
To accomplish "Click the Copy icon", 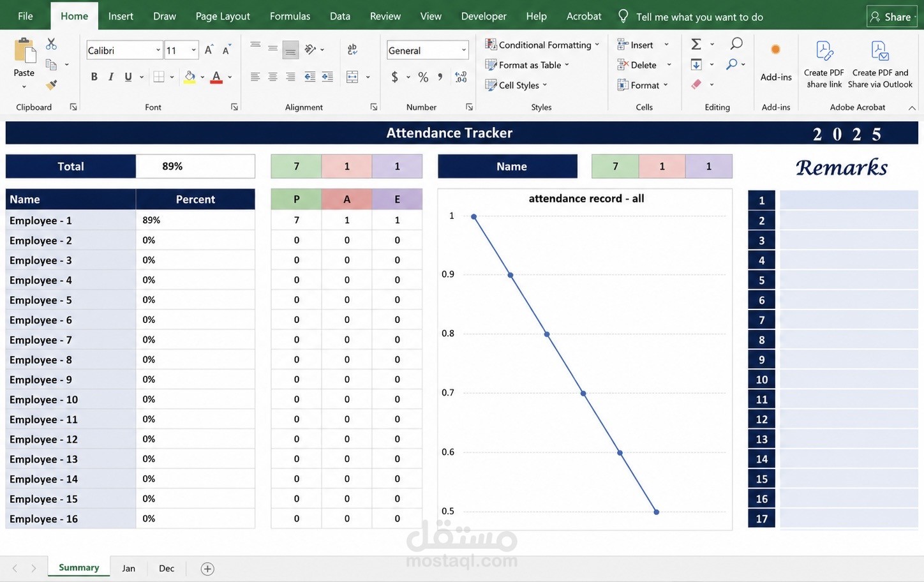I will [51, 64].
